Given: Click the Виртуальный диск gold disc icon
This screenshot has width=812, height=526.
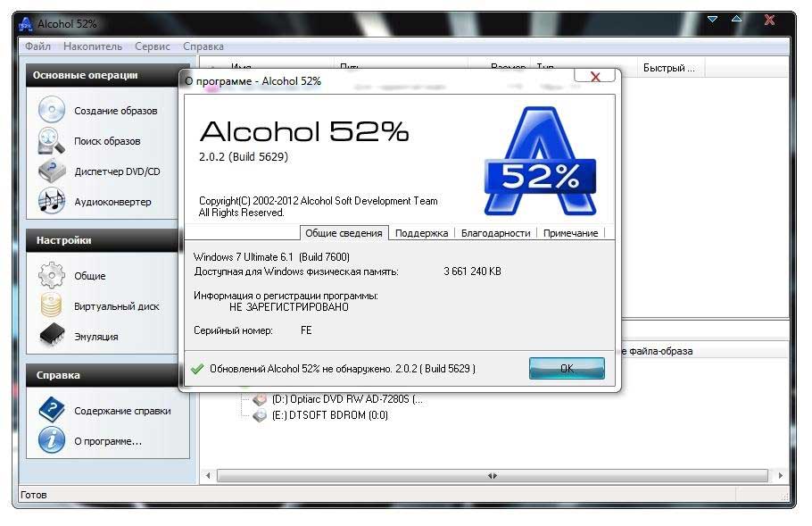Looking at the screenshot, I should pos(51,305).
